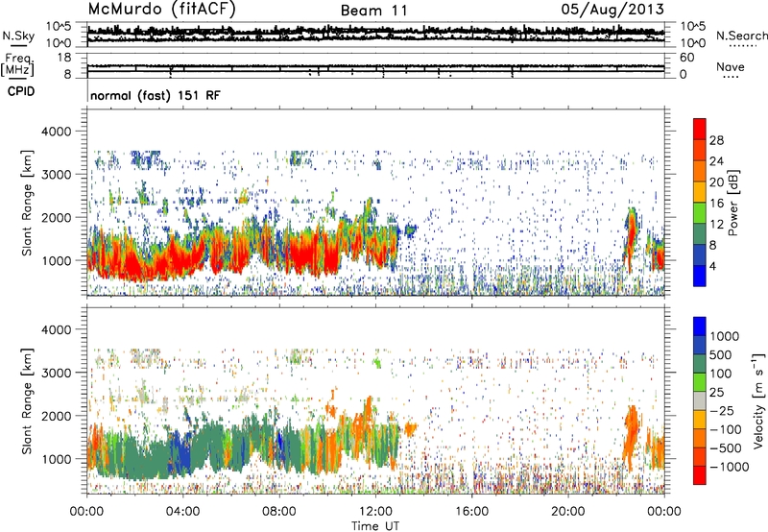Click the 4 label on power colorbar

(712, 267)
